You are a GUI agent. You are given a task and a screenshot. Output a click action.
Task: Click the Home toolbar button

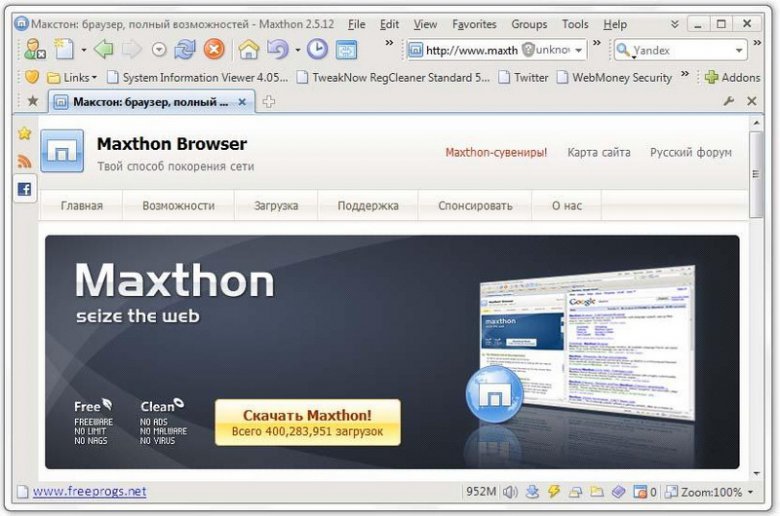click(248, 49)
